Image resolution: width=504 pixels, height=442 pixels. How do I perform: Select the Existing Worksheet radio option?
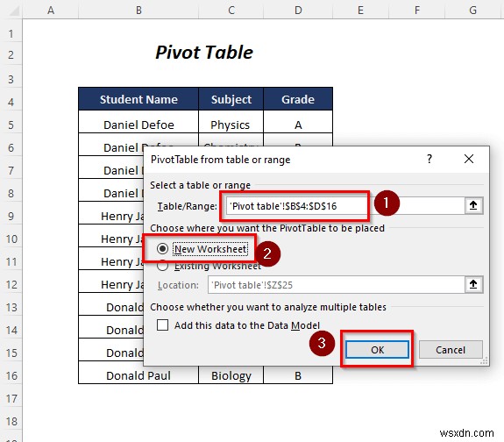pyautogui.click(x=162, y=266)
